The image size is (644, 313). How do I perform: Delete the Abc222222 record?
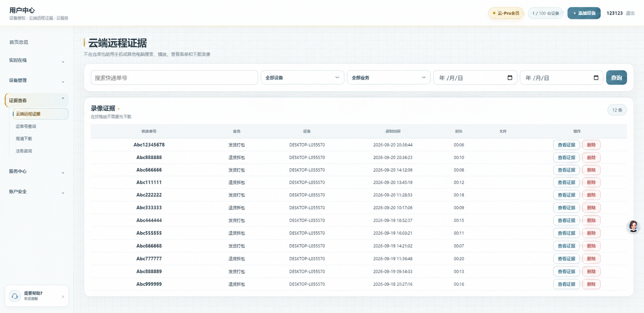coord(591,195)
